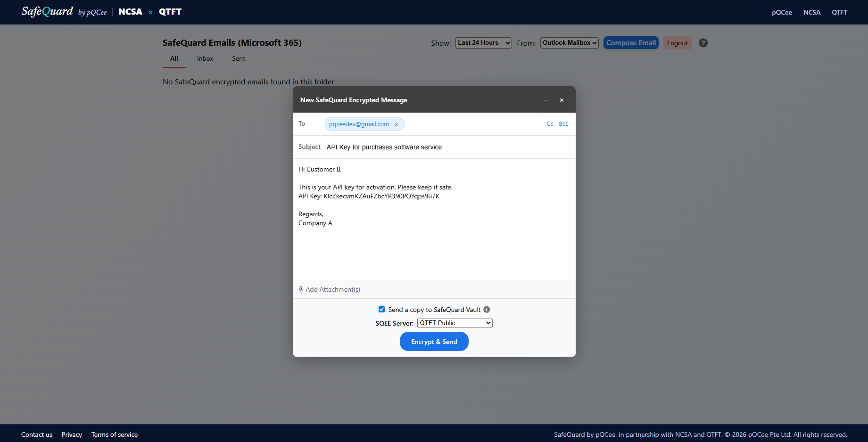The height and width of the screenshot is (442, 868).
Task: Add a Bcc recipient field
Action: (x=563, y=124)
